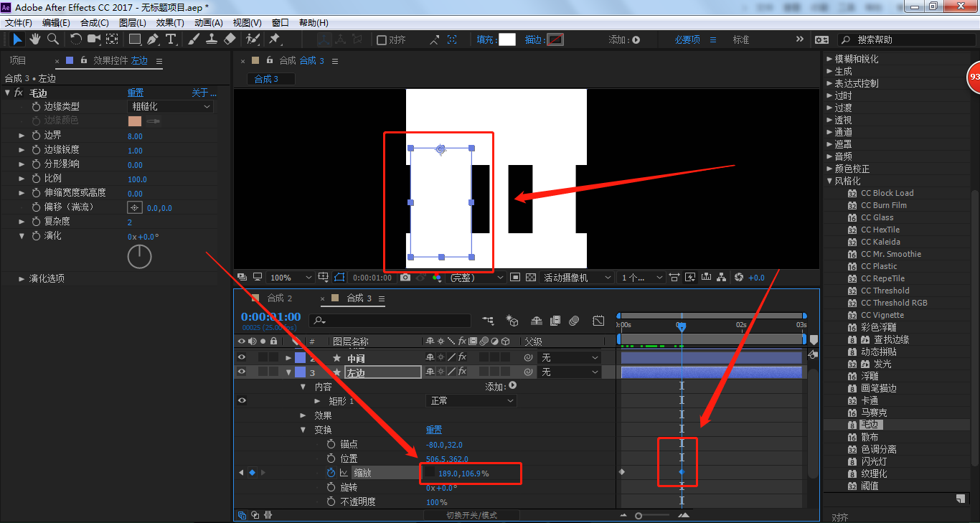Screen dimensions: 980x523
Task: Select the Pen tool
Action: 153,39
